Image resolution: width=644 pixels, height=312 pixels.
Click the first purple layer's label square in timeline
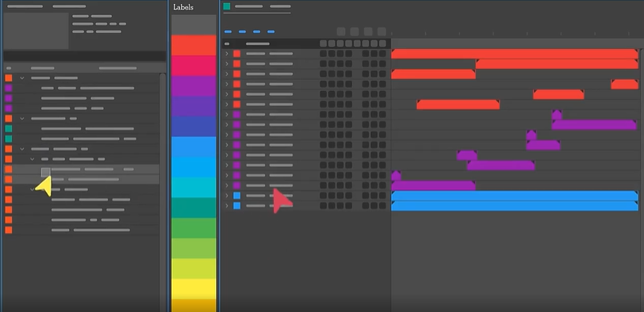coord(237,114)
